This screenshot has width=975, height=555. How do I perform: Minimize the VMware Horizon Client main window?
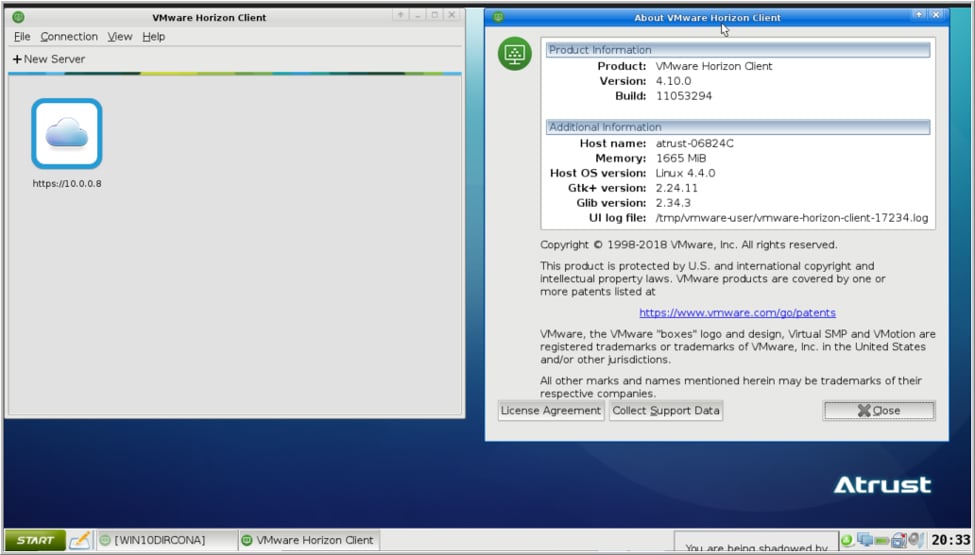coord(418,14)
